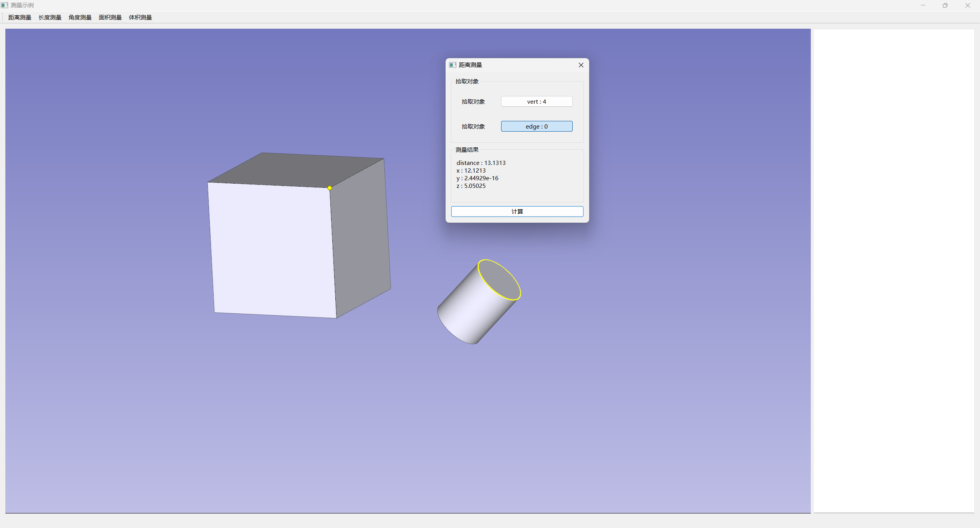Minimize the 测量示例 main window
980x528 pixels.
(923, 5)
